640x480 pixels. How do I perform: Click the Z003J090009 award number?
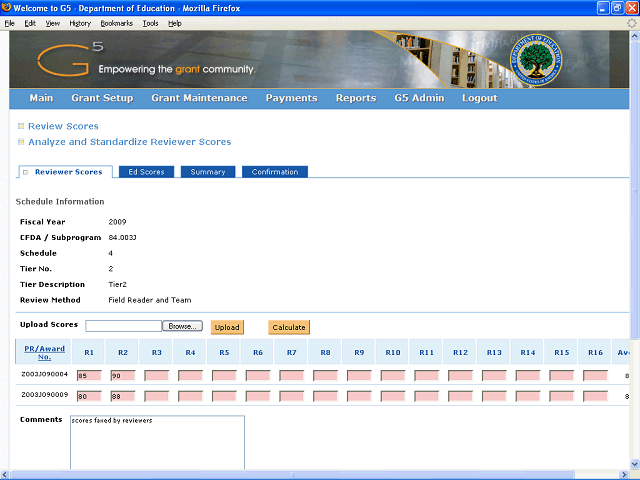44,394
